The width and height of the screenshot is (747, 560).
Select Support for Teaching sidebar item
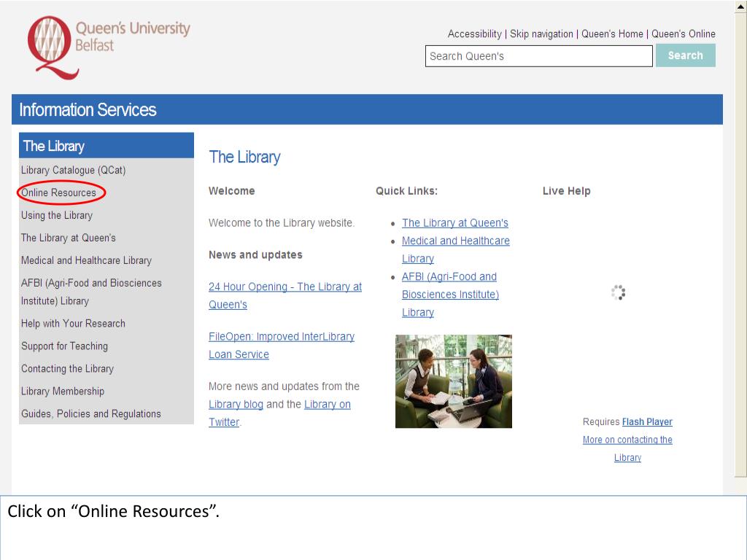click(64, 346)
